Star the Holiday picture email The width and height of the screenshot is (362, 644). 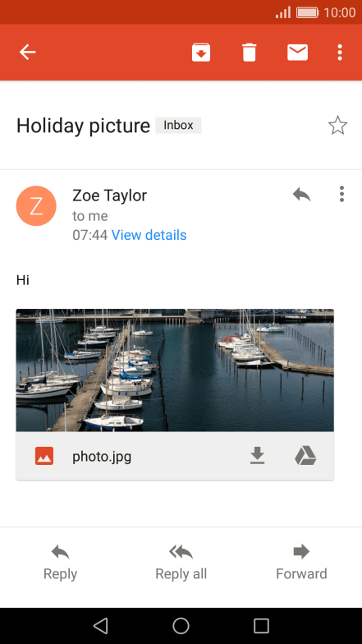338,125
